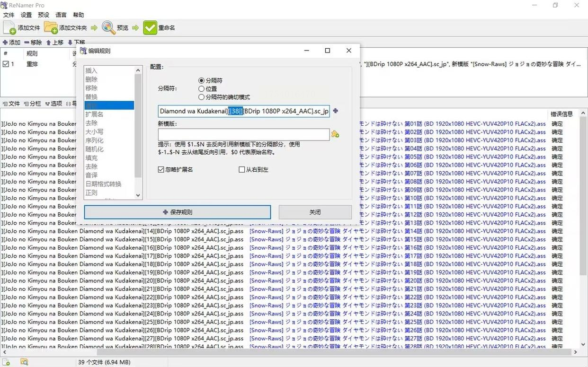The height and width of the screenshot is (367, 588).
Task: Click the file row containing Kudakenai][27]
Action: tap(122, 339)
